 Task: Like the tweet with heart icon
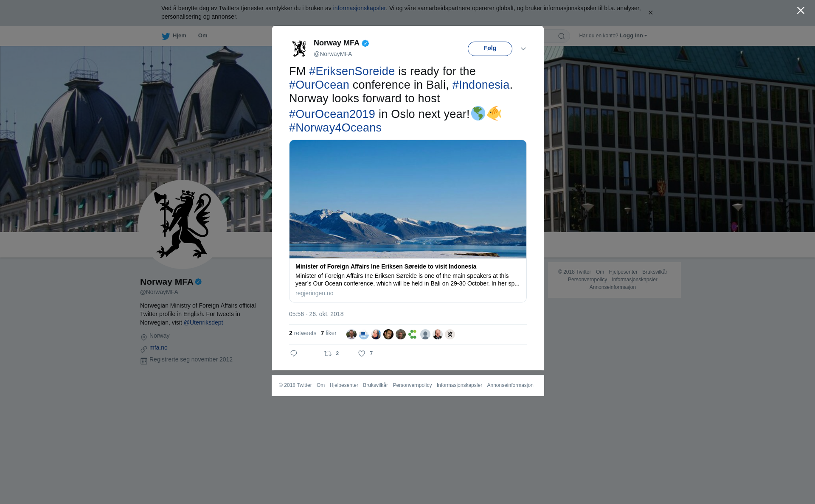[362, 353]
